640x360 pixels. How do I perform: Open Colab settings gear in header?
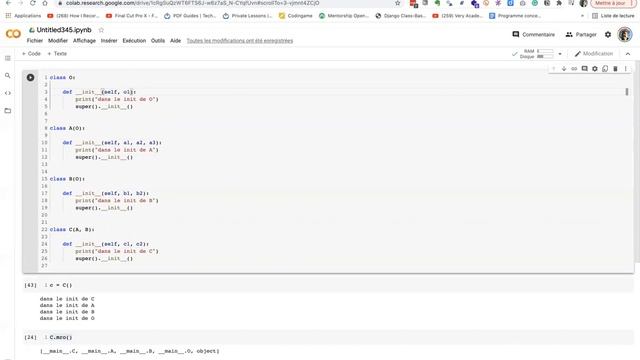(608, 35)
